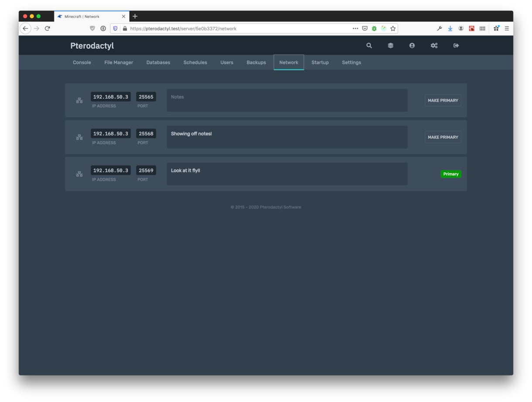The width and height of the screenshot is (532, 402).
Task: Open the account profile icon
Action: (412, 45)
